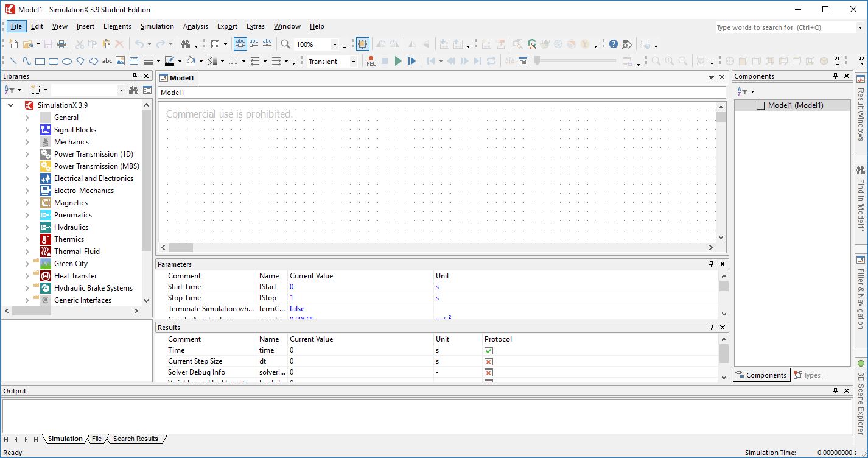
Task: Toggle Protocol checkbox for Time row
Action: (488, 350)
